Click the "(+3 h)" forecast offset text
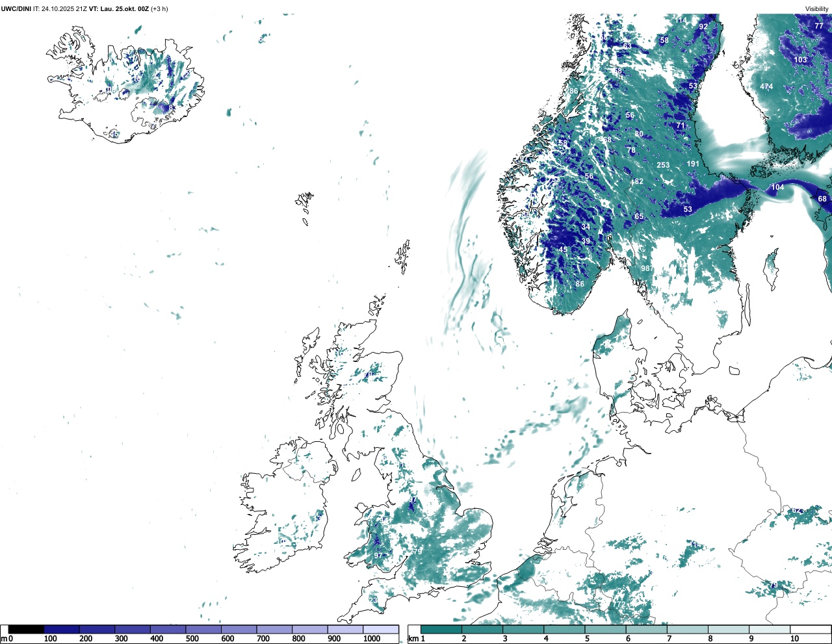 (160, 8)
